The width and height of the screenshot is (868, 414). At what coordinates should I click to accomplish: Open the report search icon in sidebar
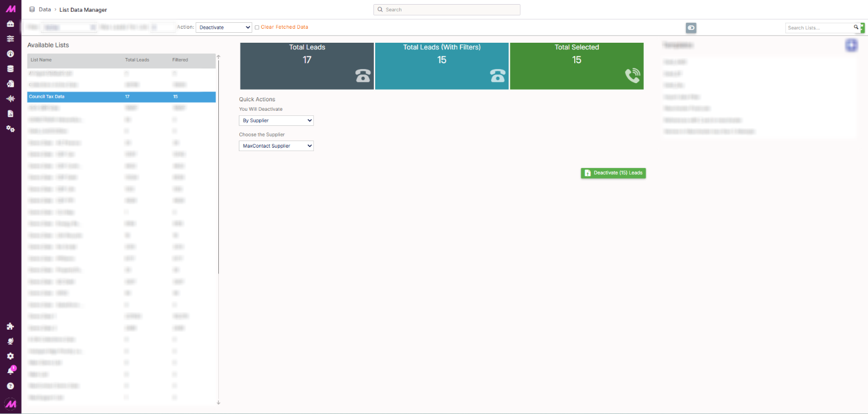pos(11,84)
